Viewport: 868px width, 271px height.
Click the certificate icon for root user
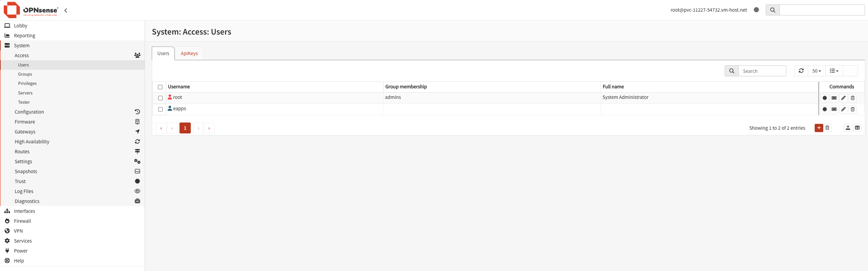click(825, 98)
